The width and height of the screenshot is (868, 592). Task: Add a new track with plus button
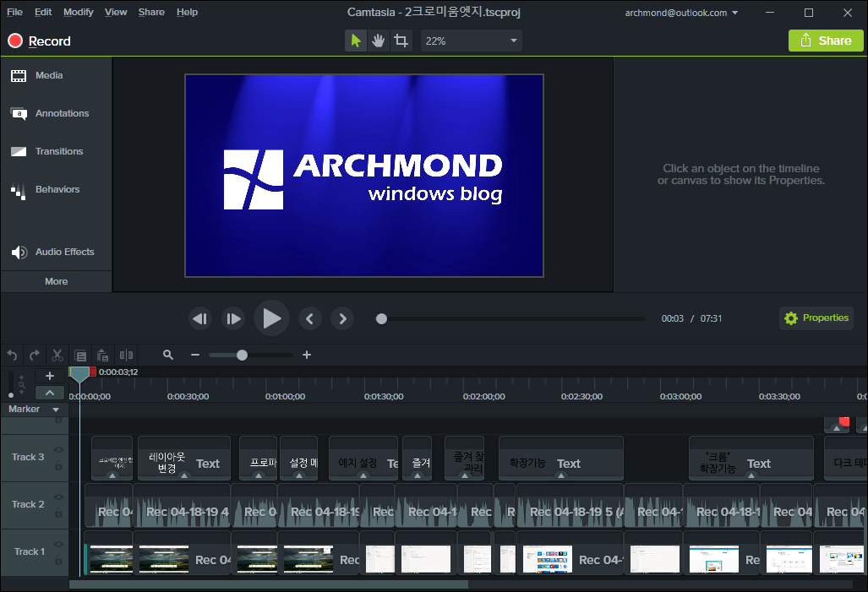pyautogui.click(x=49, y=376)
